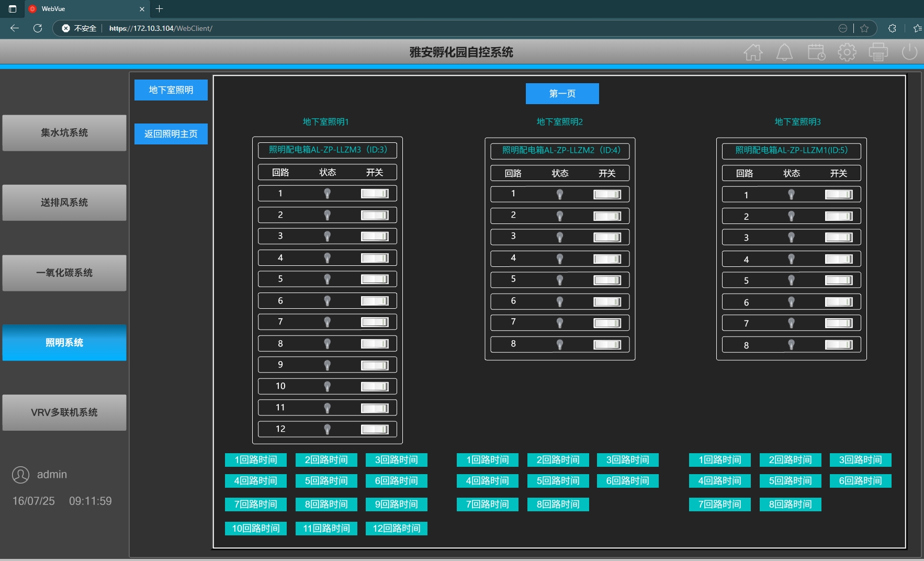Toggle circuit 8 switch in 地下室照明3
This screenshot has width=924, height=561.
(839, 344)
